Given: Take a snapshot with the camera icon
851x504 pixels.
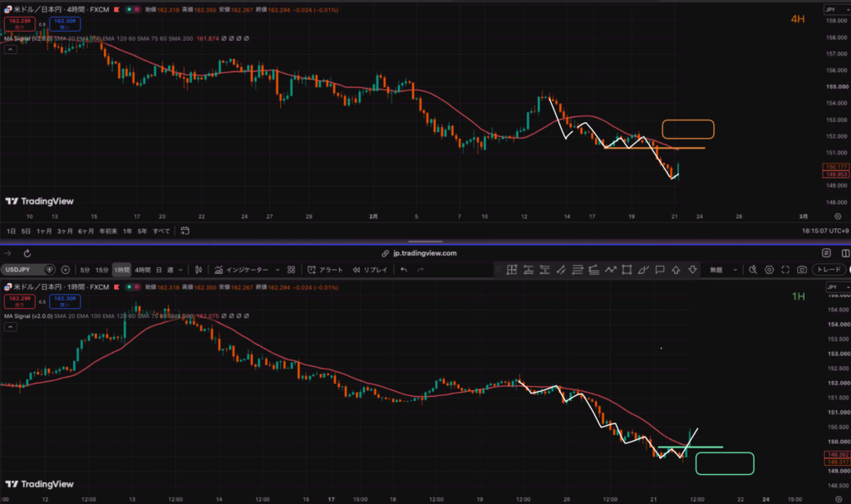Looking at the screenshot, I should point(802,270).
